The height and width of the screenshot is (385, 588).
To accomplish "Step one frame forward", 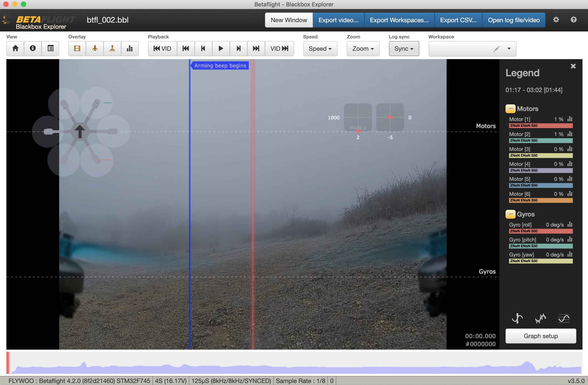I will point(238,48).
